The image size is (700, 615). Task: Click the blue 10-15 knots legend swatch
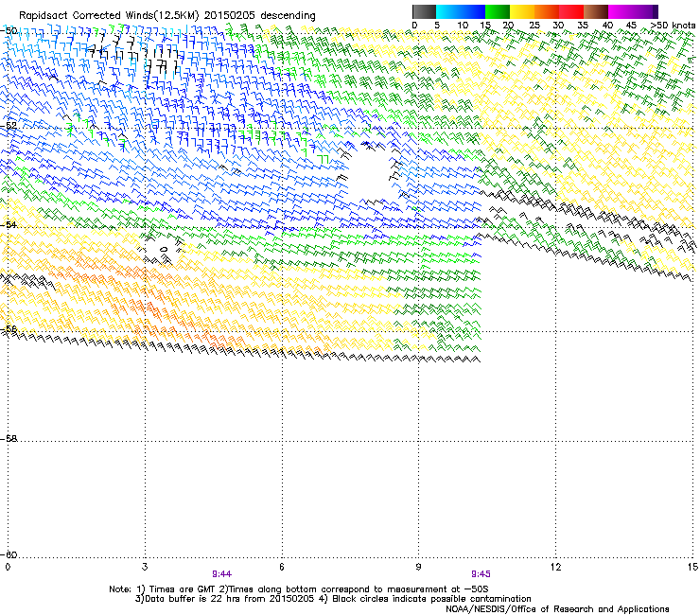473,11
